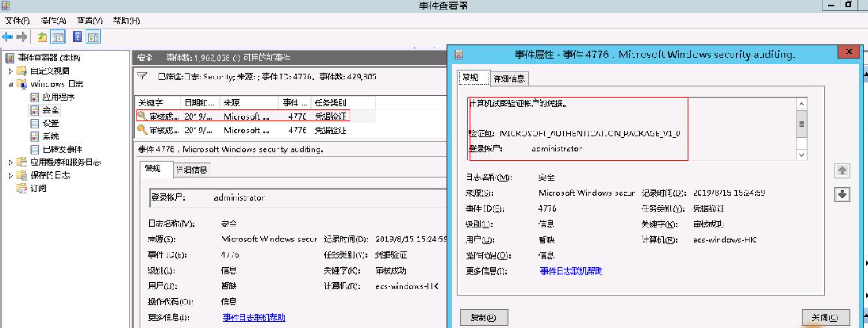Open the 帮助(H) menu
This screenshot has width=868, height=328.
point(126,20)
